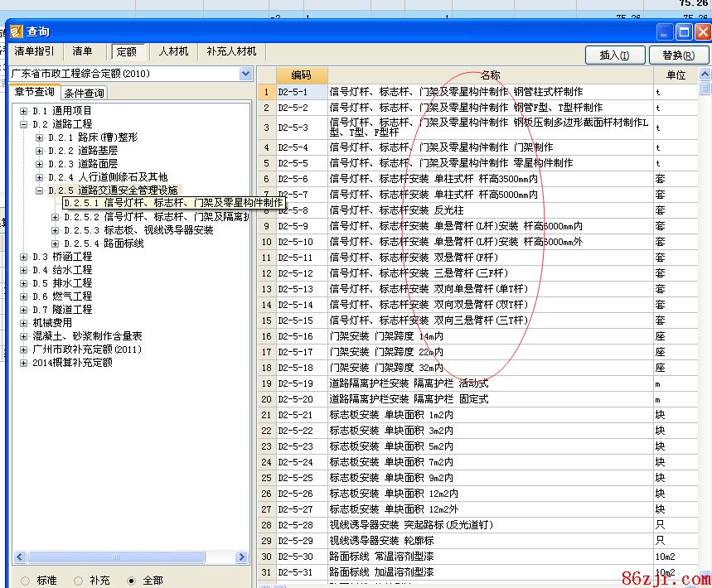
Task: Click the up arrow of the table scrollbar
Action: [x=705, y=75]
